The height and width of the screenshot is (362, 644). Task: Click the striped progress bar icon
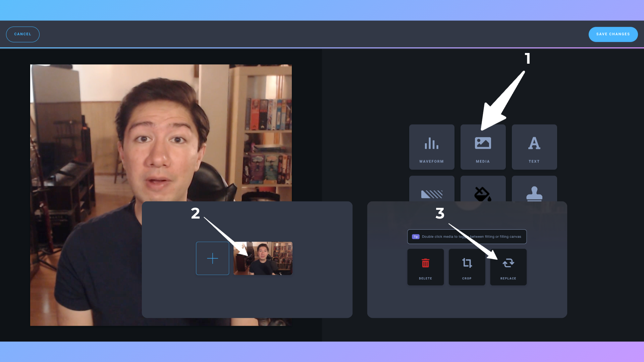[x=431, y=194]
